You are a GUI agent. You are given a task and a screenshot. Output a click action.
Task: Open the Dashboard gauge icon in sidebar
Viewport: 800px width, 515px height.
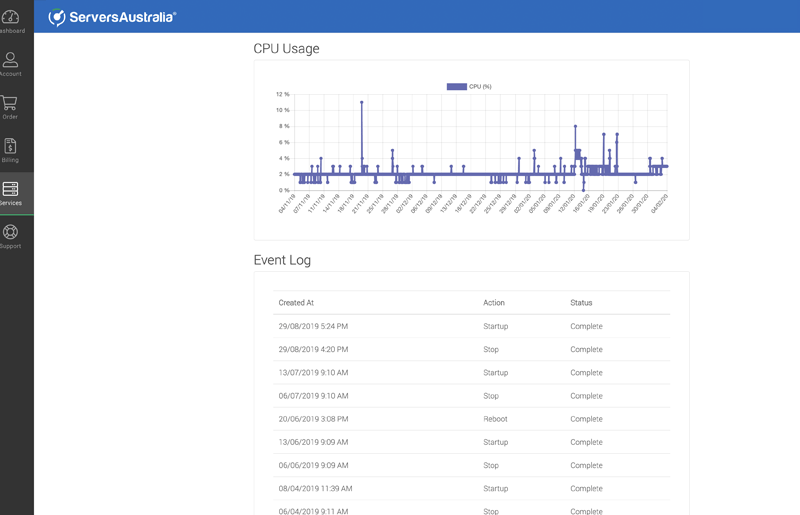pos(10,17)
